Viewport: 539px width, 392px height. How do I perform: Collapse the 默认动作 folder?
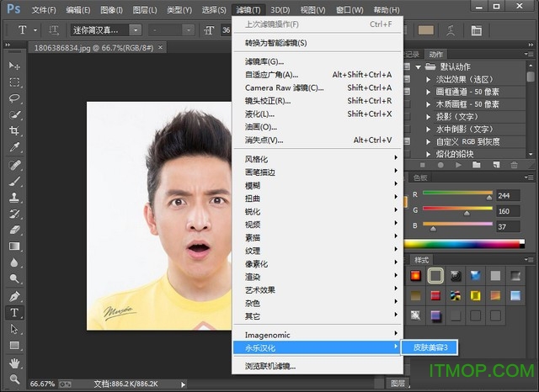pyautogui.click(x=419, y=66)
